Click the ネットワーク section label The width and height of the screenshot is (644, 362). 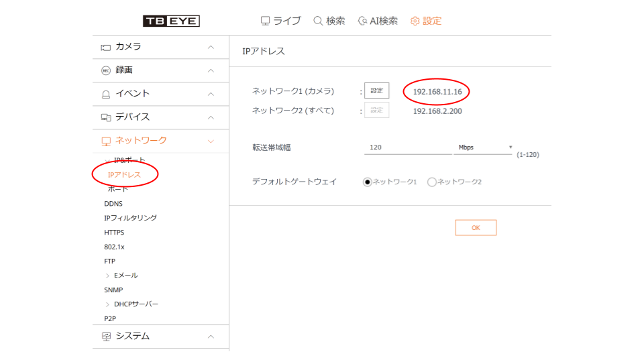[x=142, y=141]
